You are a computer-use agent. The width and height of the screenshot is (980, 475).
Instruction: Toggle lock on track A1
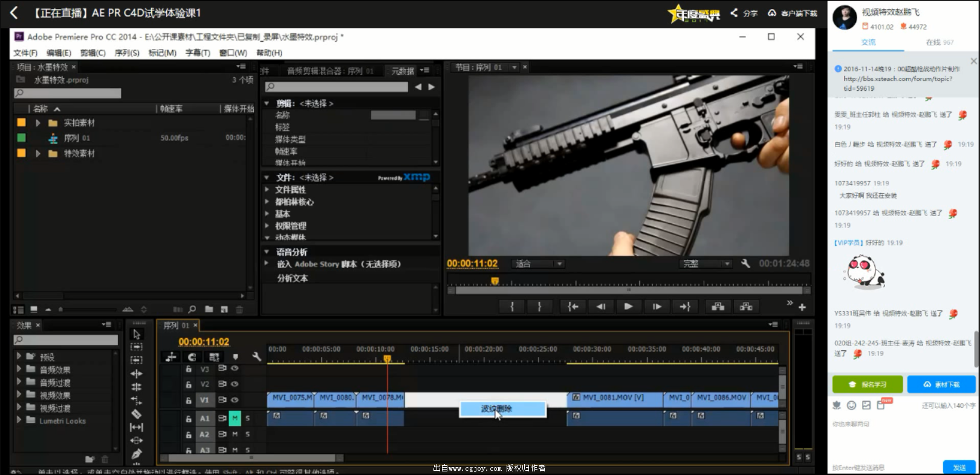pos(188,418)
